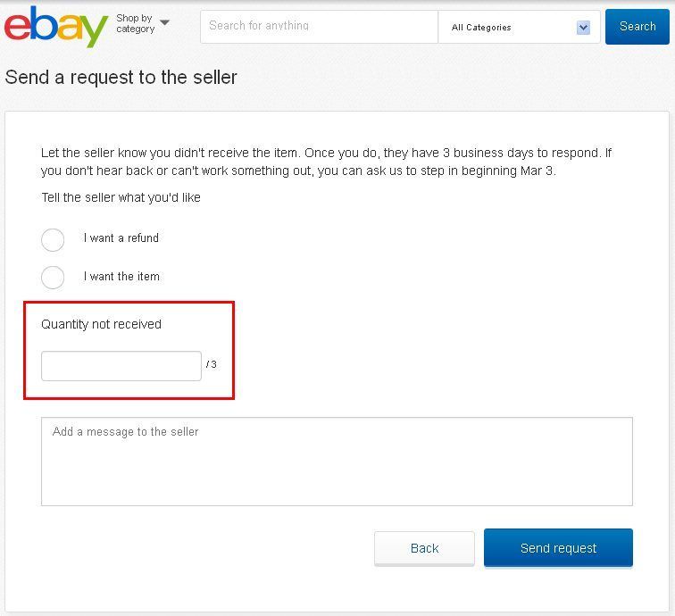Screen dimensions: 675x616
Task: Expand the Shop by category arrow
Action: click(164, 22)
